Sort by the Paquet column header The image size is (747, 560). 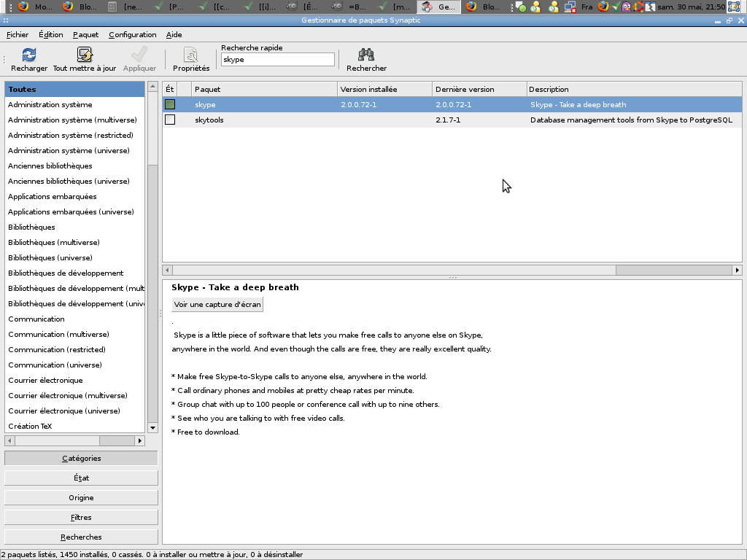(x=264, y=89)
